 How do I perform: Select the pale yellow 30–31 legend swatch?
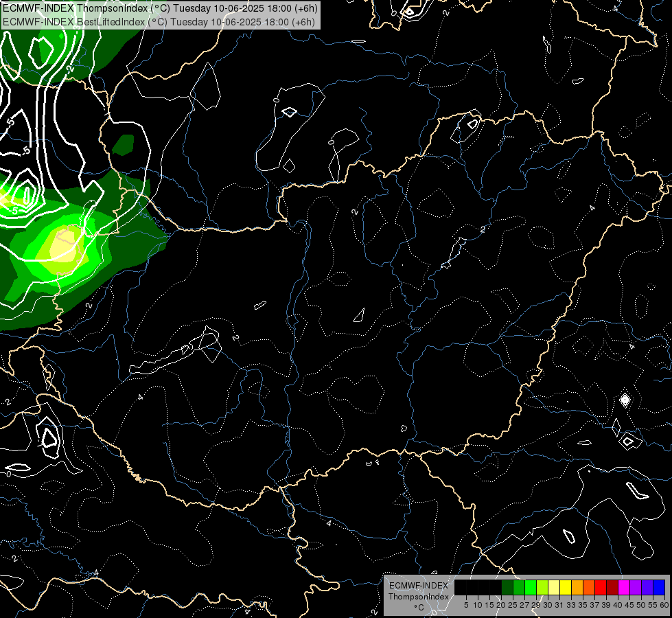[554, 587]
